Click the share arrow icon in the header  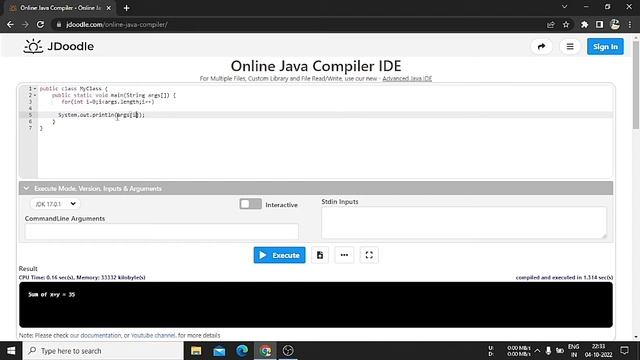[x=541, y=47]
